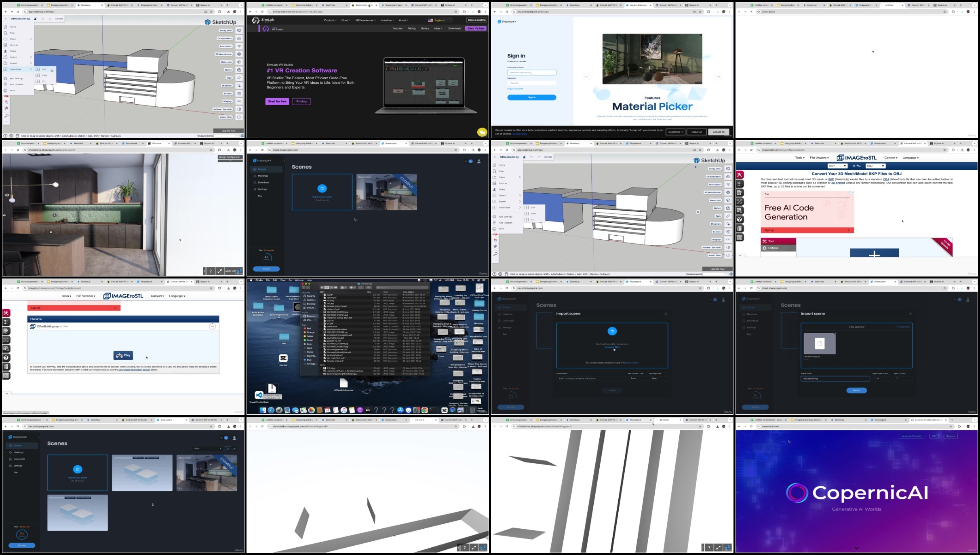Open the OBJ target format dropdown

coord(875,166)
